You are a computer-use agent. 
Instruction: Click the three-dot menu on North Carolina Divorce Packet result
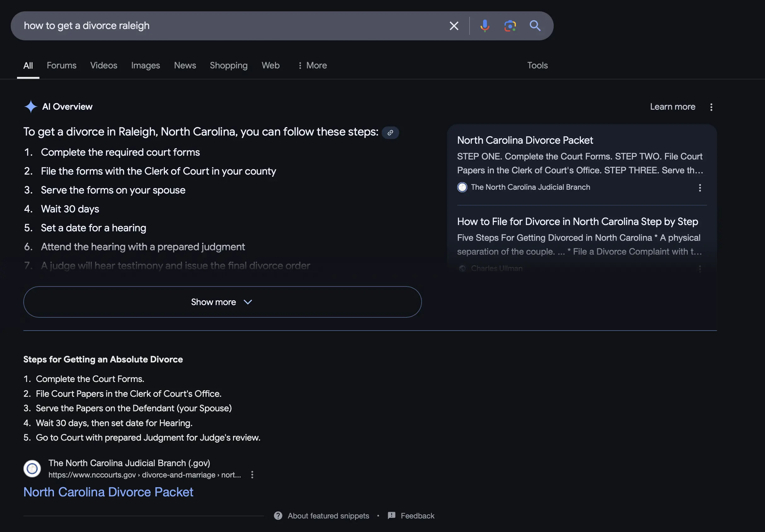coord(700,188)
